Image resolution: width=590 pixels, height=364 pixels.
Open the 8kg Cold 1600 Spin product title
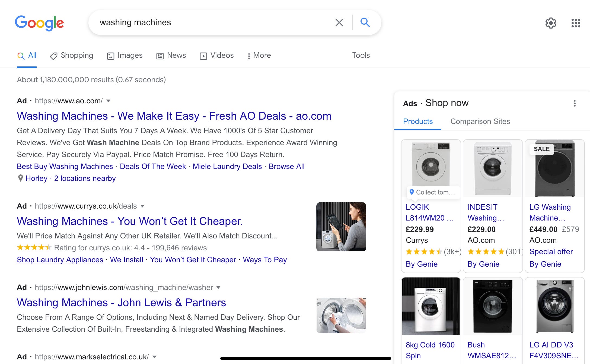(x=430, y=350)
